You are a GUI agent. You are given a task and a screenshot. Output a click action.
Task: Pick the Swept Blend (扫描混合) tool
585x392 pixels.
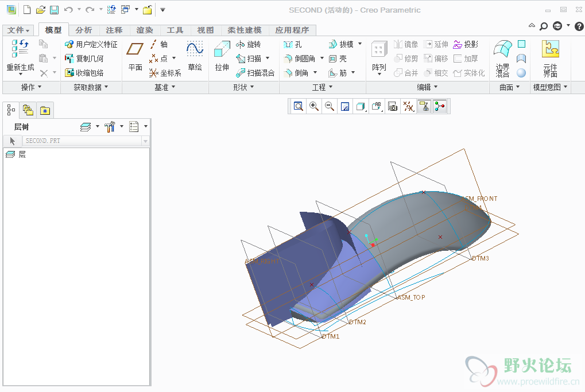point(255,73)
